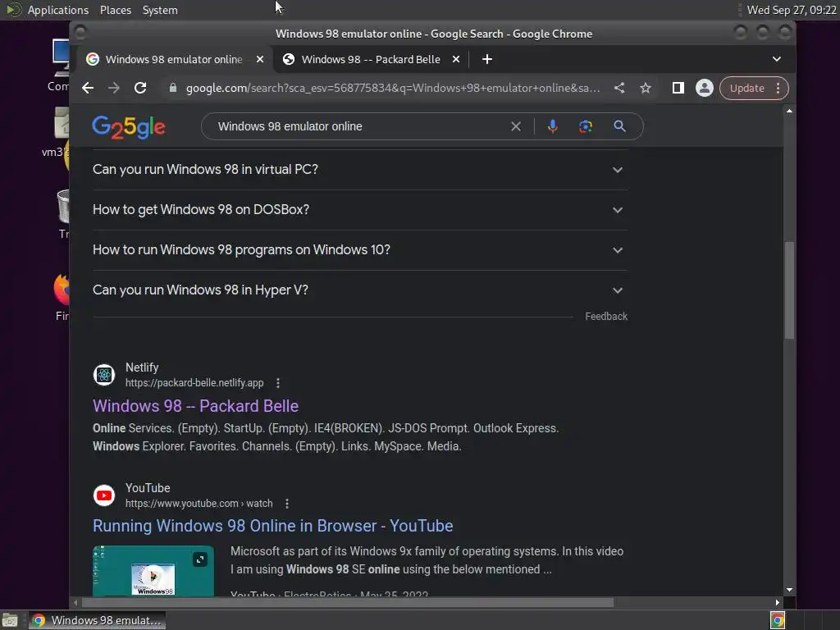Click the scroll up arrow of the page
This screenshot has height=630, width=840.
click(789, 111)
